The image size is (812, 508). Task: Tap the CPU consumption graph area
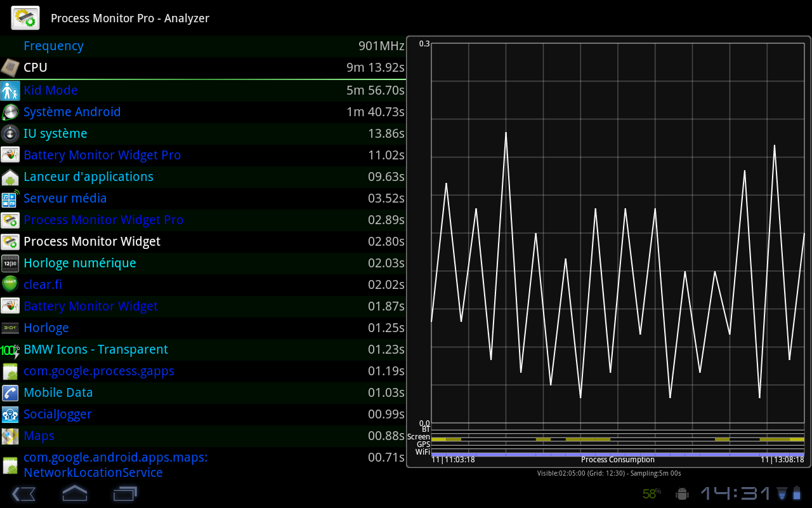[x=618, y=233]
